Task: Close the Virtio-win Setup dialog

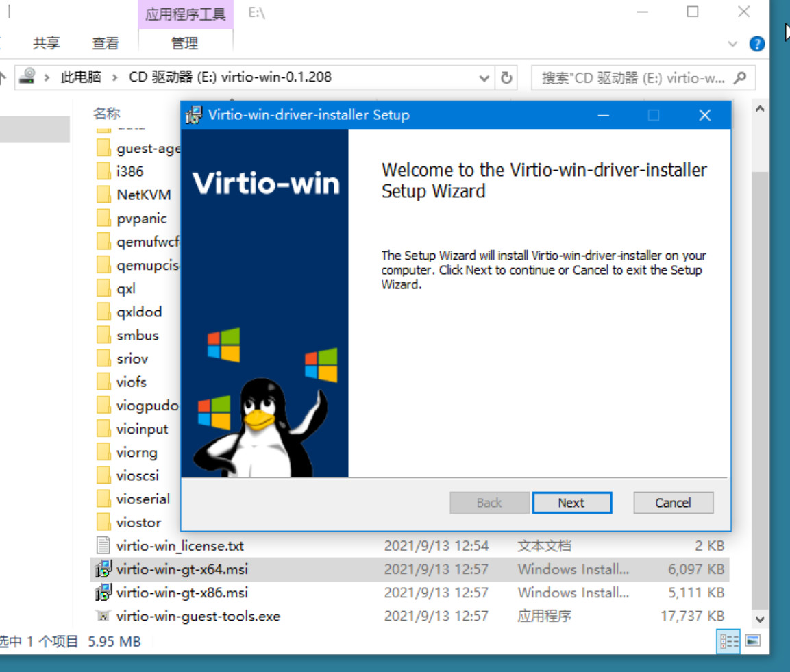Action: [705, 115]
